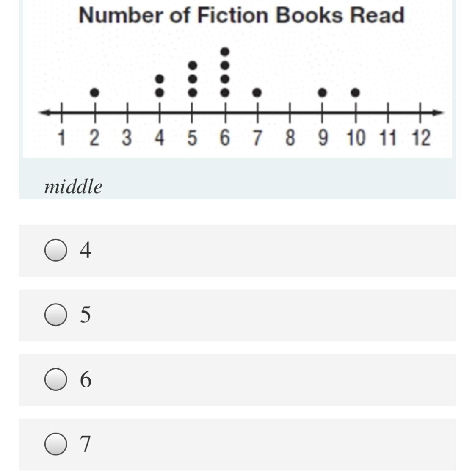Click the number 12 axis label
This screenshot has height=476, width=475.
(421, 138)
